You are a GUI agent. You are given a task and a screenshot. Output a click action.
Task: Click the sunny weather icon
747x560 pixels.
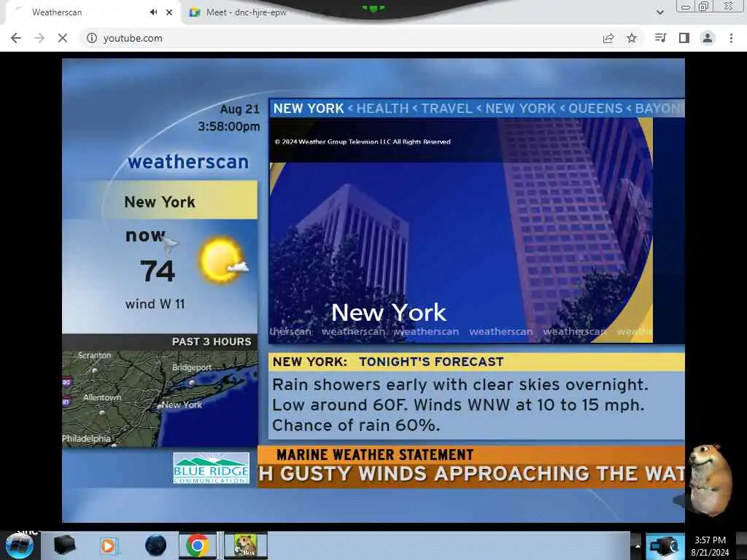click(223, 261)
